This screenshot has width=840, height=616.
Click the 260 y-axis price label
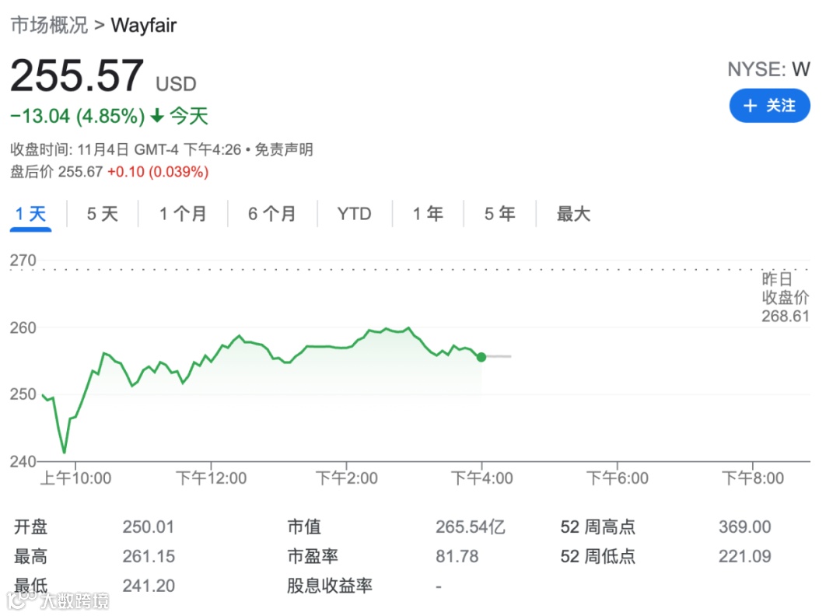23,327
